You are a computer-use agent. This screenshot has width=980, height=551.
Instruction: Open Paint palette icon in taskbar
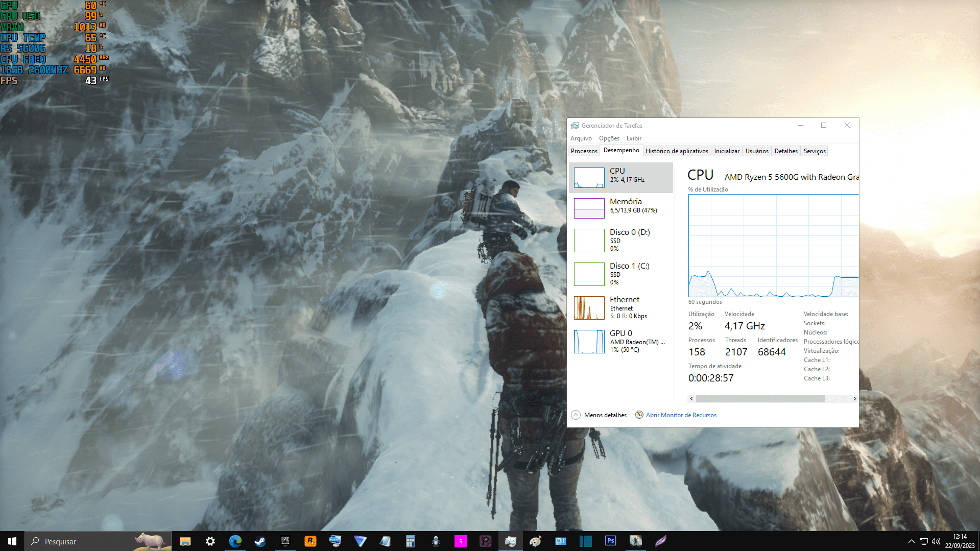(535, 541)
